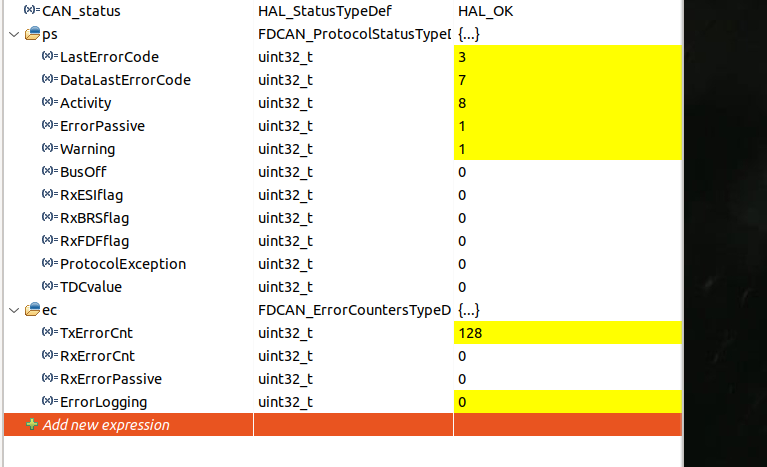Click the ec value {...} cell

coord(567,310)
